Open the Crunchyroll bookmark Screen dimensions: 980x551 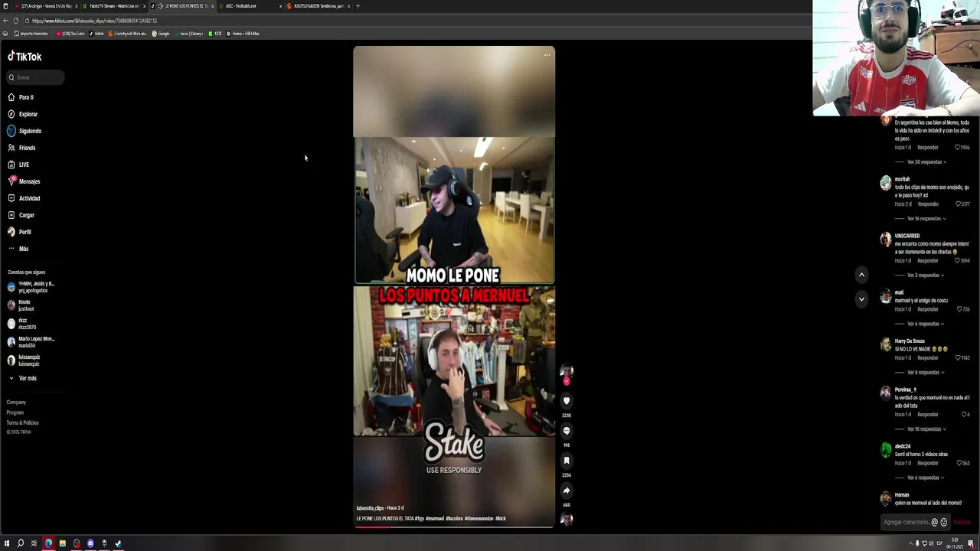click(129, 34)
